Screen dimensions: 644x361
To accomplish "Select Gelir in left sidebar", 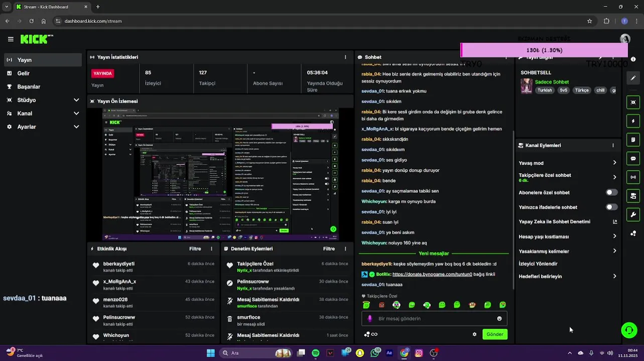I will [x=43, y=73].
